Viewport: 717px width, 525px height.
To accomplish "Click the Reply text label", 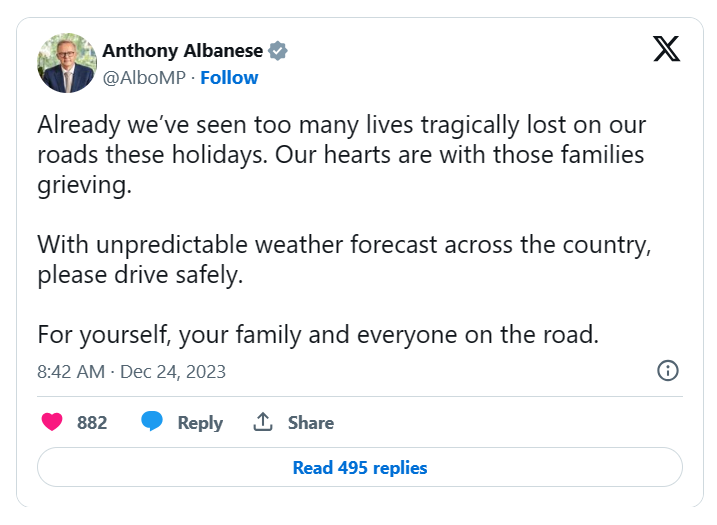I will pos(200,423).
